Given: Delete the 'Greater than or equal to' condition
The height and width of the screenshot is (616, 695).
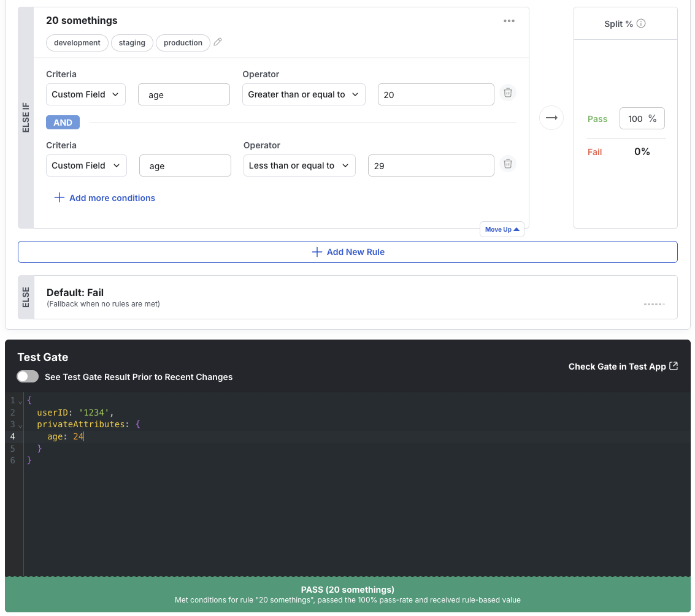Looking at the screenshot, I should [x=508, y=93].
